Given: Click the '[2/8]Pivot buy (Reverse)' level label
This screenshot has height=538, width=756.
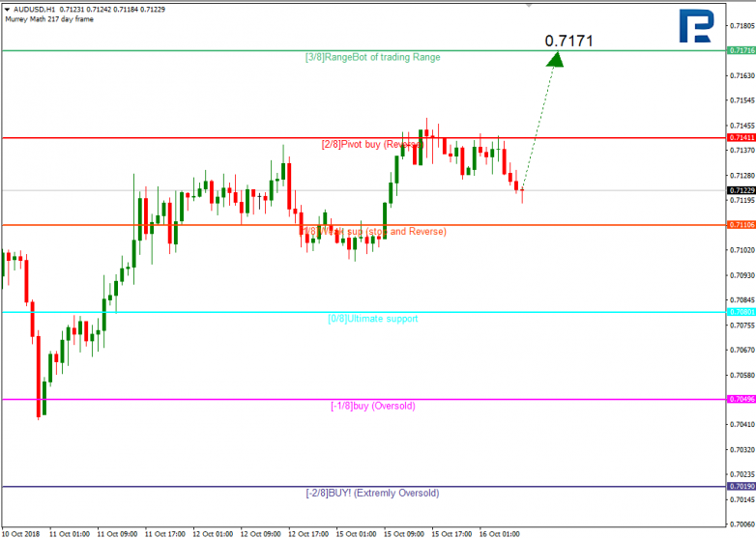Looking at the screenshot, I should pos(373,145).
